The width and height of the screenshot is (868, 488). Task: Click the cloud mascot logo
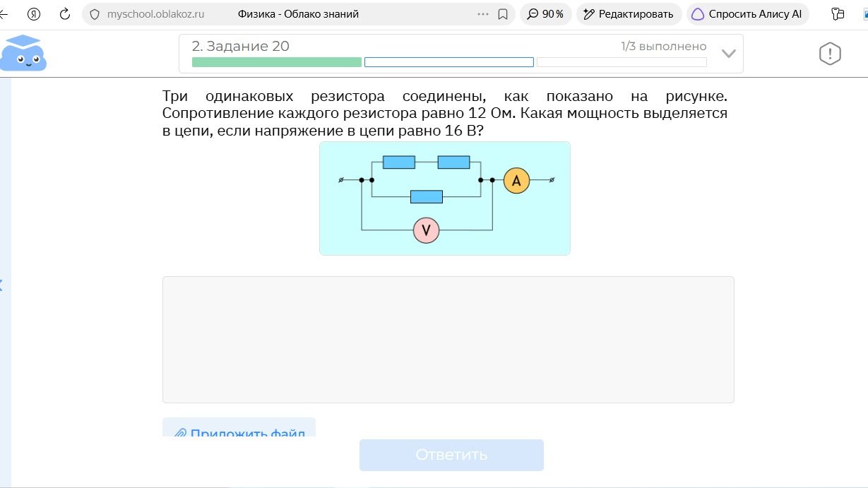[23, 53]
